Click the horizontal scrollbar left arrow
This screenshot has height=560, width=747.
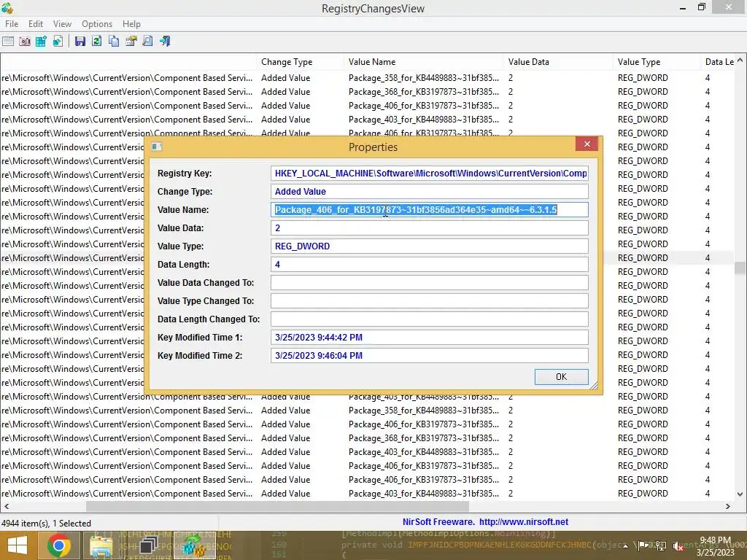(6, 506)
